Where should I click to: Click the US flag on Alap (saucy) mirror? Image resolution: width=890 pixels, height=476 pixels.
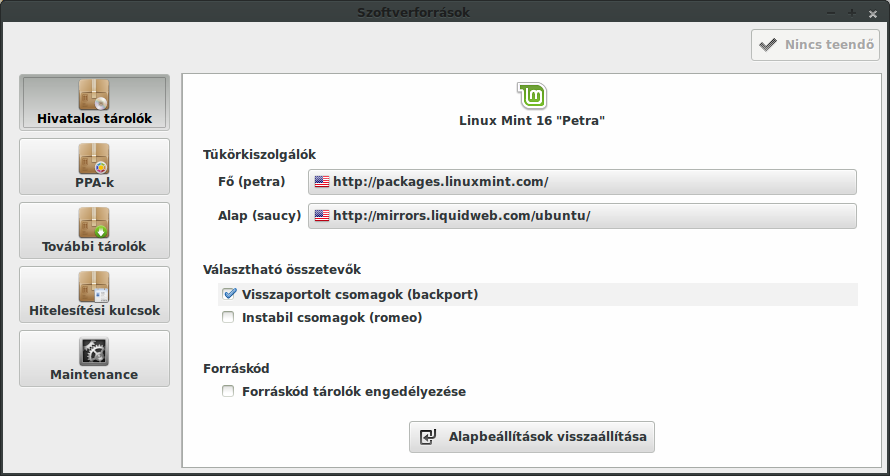[x=322, y=216]
